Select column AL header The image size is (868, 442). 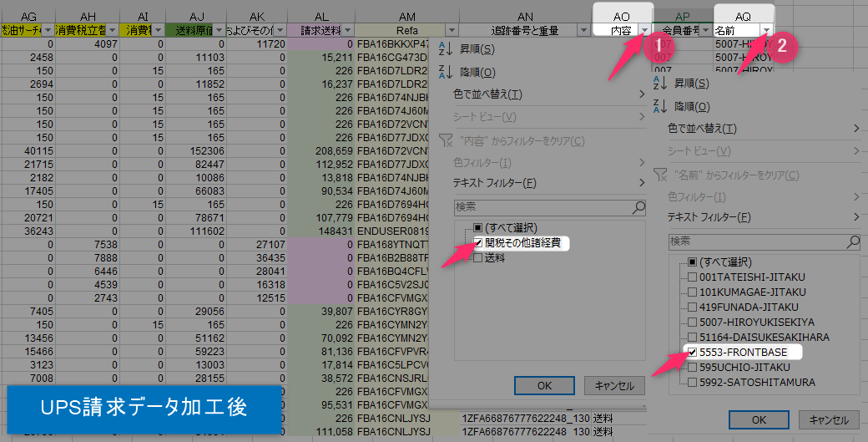point(321,17)
